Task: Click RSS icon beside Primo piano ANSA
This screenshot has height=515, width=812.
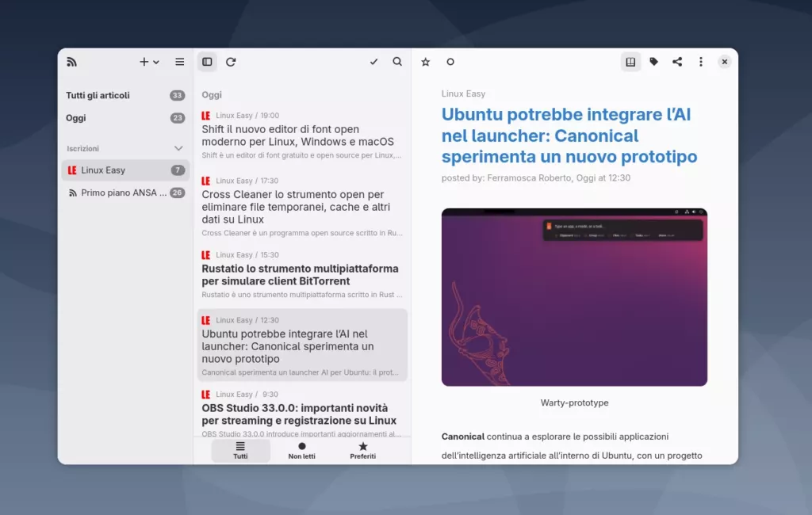Action: click(x=72, y=193)
